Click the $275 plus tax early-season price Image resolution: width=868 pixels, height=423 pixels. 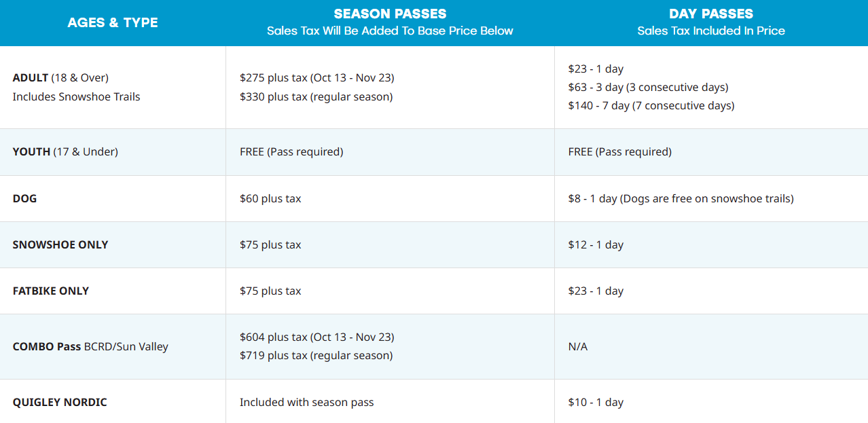click(x=317, y=78)
